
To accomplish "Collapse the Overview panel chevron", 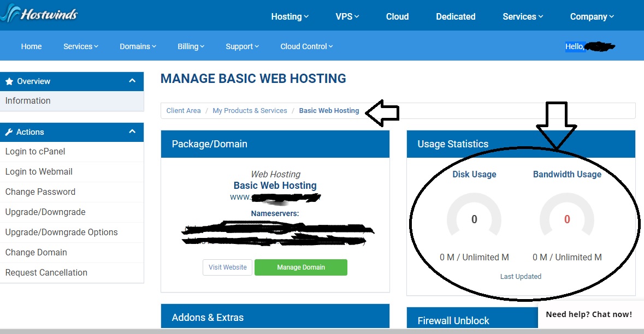I will (132, 81).
